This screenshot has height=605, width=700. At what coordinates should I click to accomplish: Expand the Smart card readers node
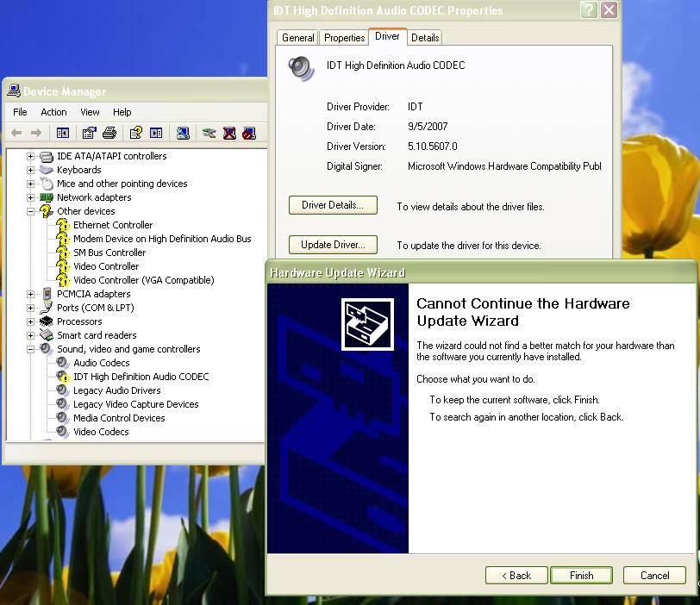coord(30,335)
